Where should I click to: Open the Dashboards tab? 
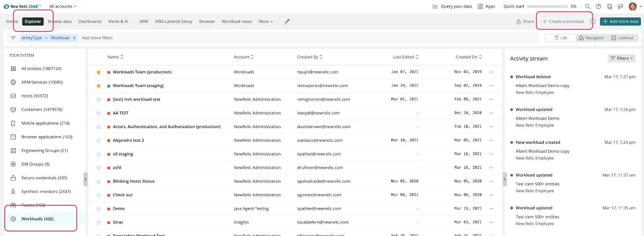click(x=90, y=21)
